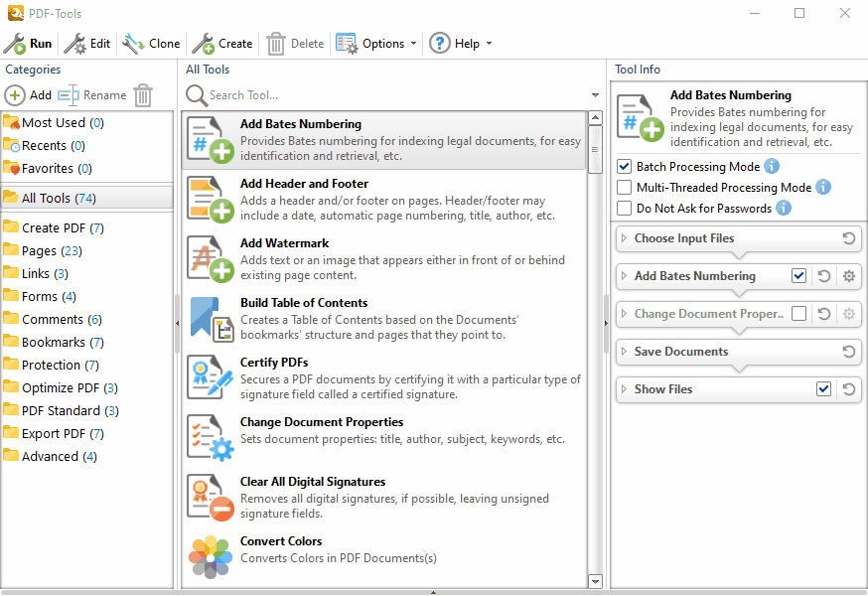This screenshot has height=596, width=868.
Task: Click the Delete toolbar button
Action: point(291,43)
